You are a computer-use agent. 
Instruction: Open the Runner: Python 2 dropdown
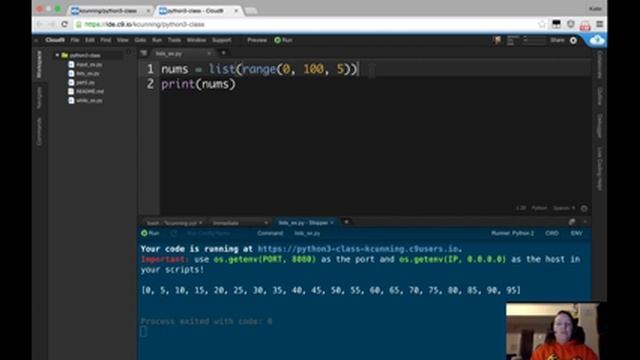[512, 233]
